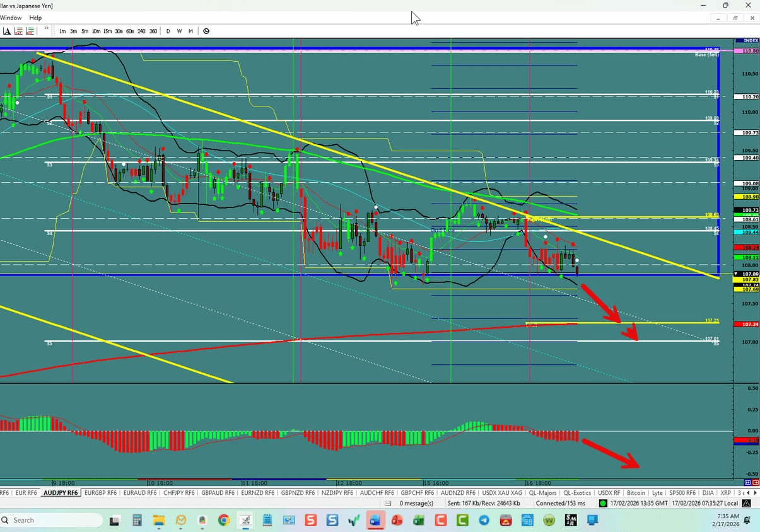Open Google Chrome from the taskbar
Screen dimensions: 760x532
point(224,520)
